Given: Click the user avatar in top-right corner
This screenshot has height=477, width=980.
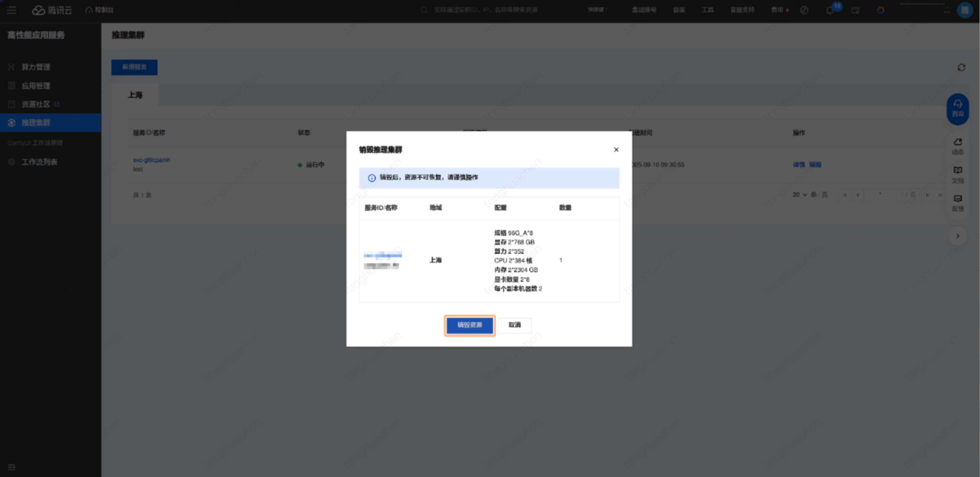Looking at the screenshot, I should pos(964,10).
